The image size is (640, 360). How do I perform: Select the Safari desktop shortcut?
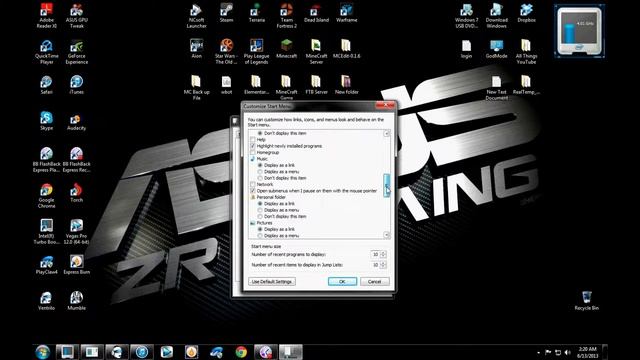coord(47,84)
